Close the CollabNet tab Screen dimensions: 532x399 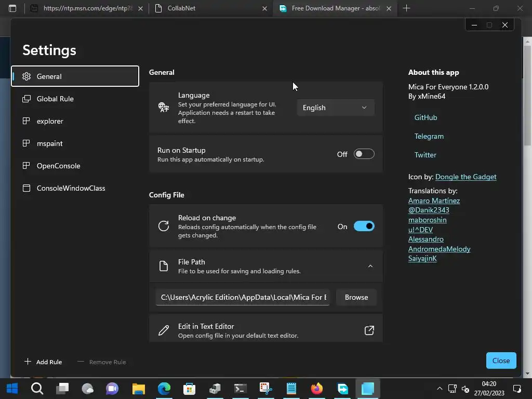coord(264,8)
